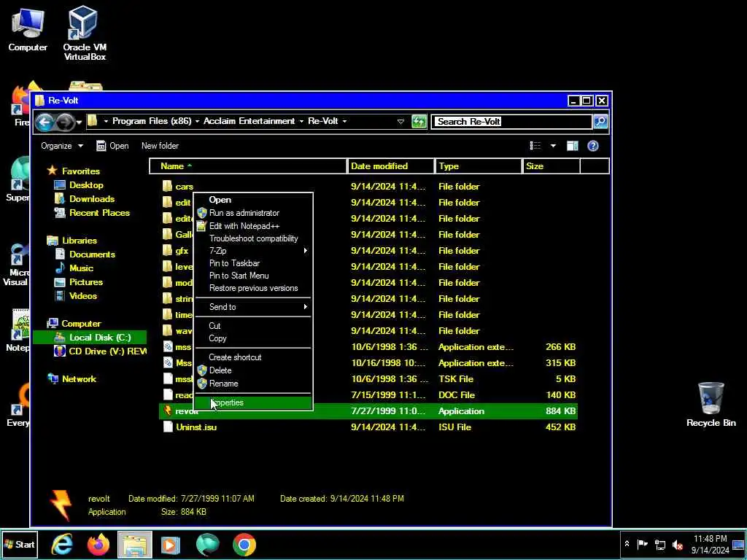
Task: Sort by Date modified column header
Action: [391, 166]
